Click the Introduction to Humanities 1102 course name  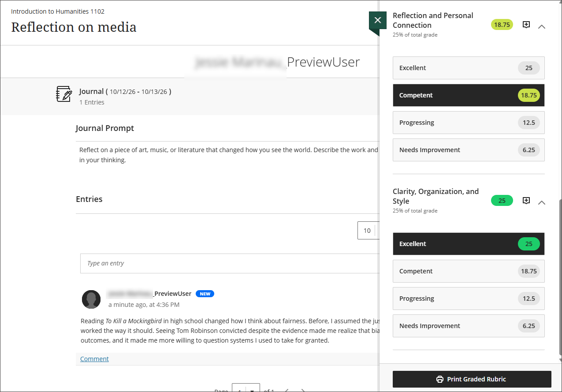[x=58, y=11]
